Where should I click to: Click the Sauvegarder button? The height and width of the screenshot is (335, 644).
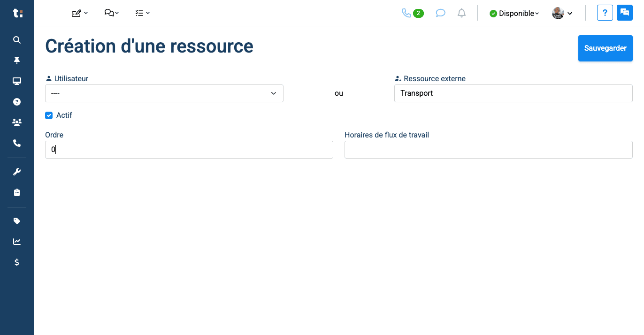tap(606, 48)
